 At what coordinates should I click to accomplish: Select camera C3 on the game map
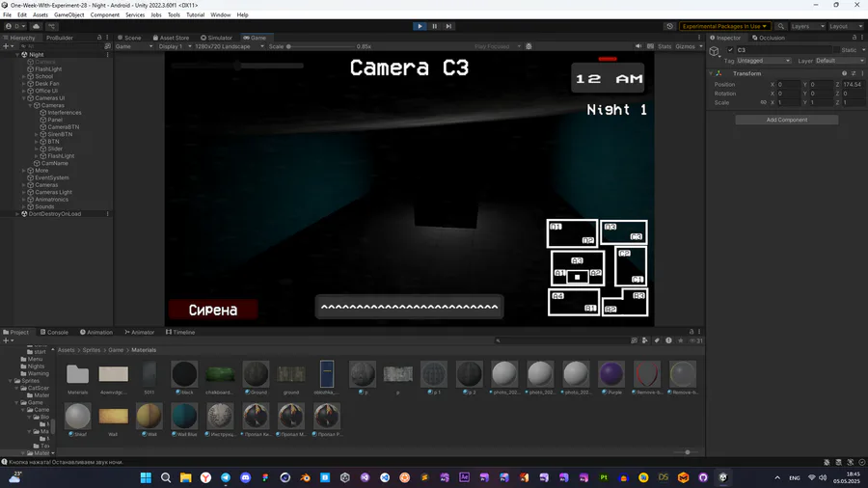click(x=637, y=237)
